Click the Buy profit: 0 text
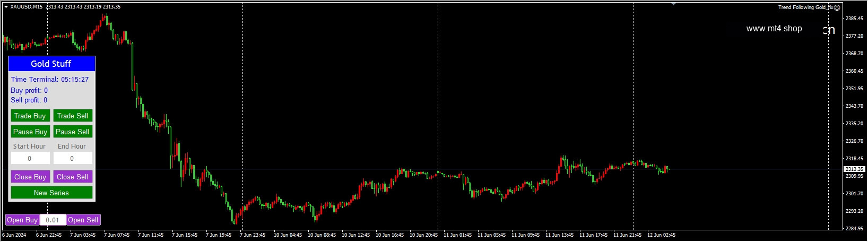868x242 pixels. point(29,91)
